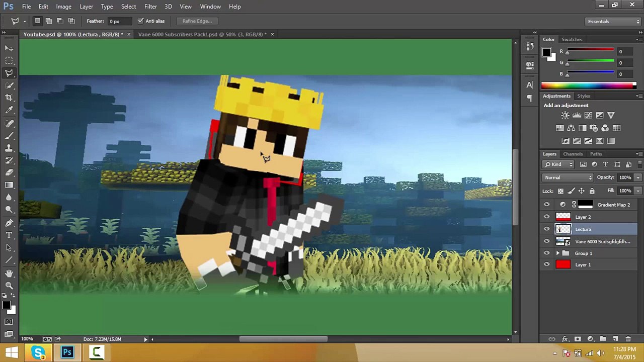
Task: Select the Hand tool
Action: pos(9,273)
